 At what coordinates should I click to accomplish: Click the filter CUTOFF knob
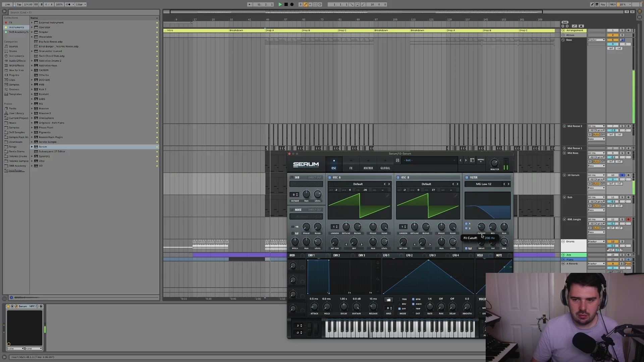pyautogui.click(x=481, y=227)
